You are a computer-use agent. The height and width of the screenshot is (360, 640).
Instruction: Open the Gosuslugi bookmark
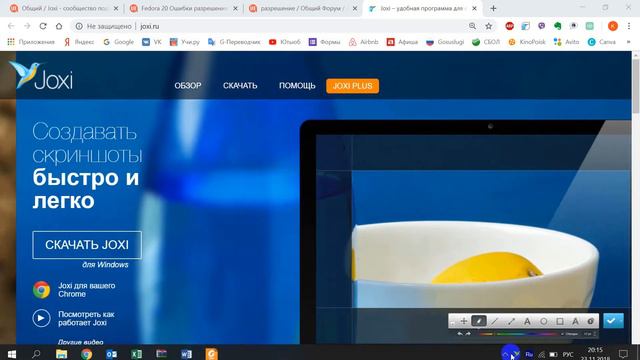(445, 42)
